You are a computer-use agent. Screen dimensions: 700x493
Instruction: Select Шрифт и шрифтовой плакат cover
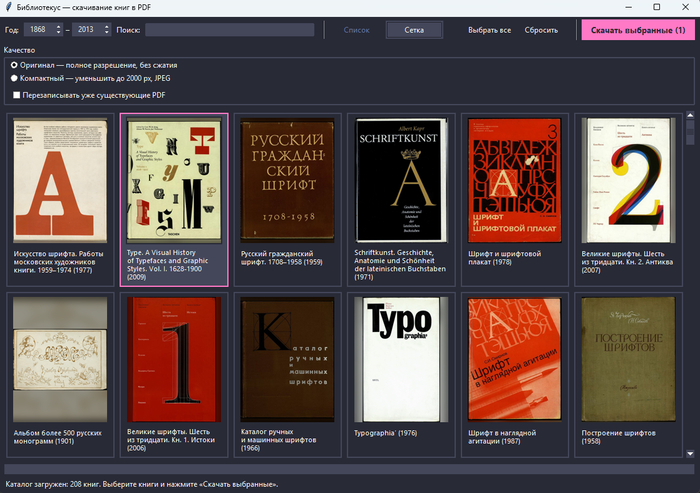(x=514, y=180)
